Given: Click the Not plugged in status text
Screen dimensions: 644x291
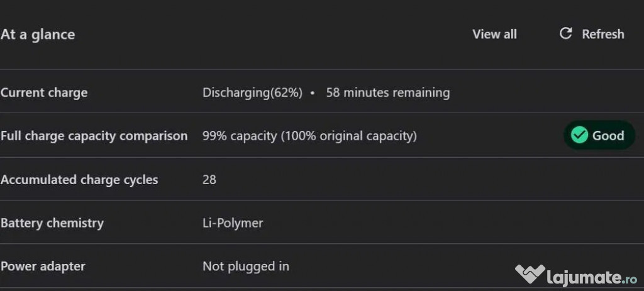Looking at the screenshot, I should 246,266.
